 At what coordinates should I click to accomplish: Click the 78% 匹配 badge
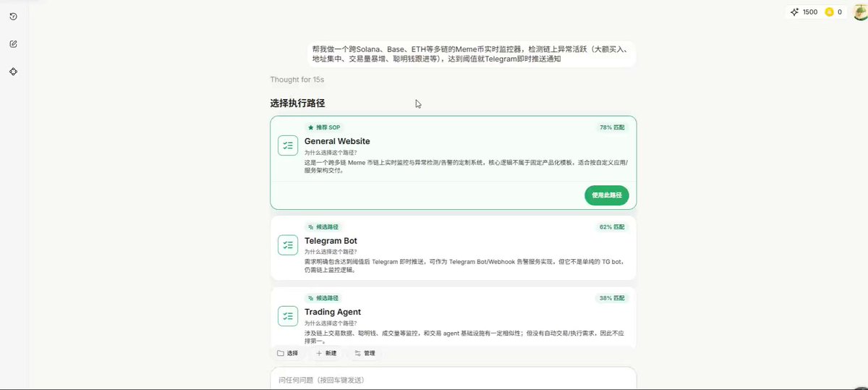[612, 127]
